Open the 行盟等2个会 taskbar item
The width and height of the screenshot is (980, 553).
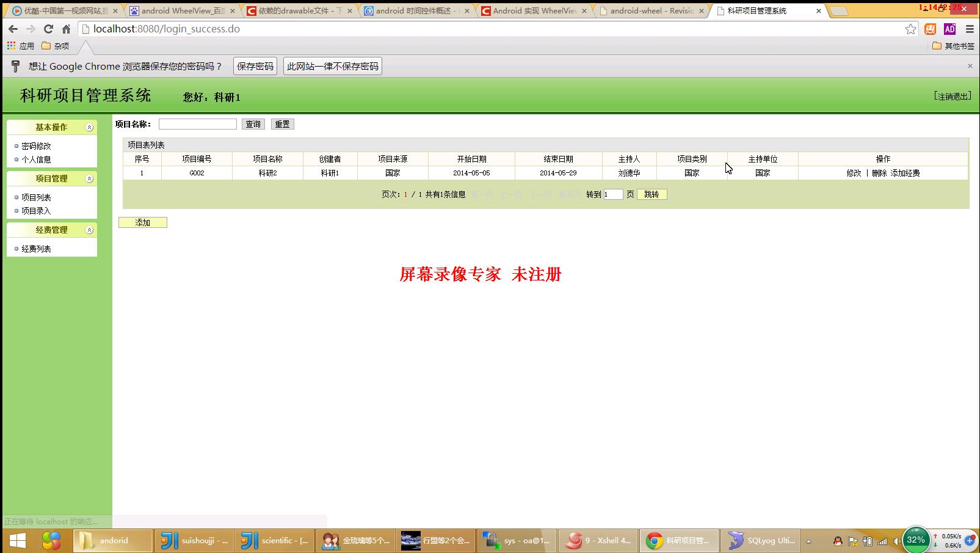coord(436,541)
